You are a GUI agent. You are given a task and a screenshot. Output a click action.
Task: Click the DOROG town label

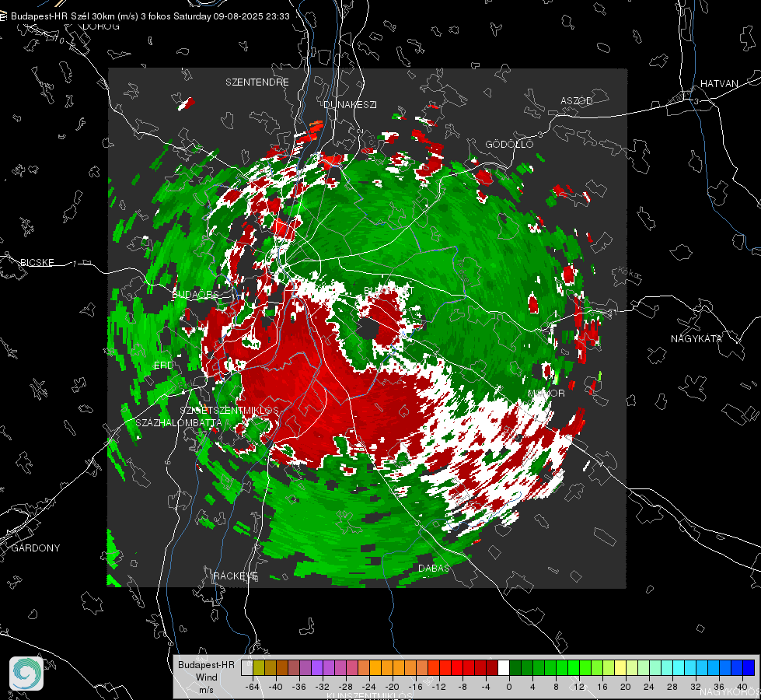pos(101,26)
